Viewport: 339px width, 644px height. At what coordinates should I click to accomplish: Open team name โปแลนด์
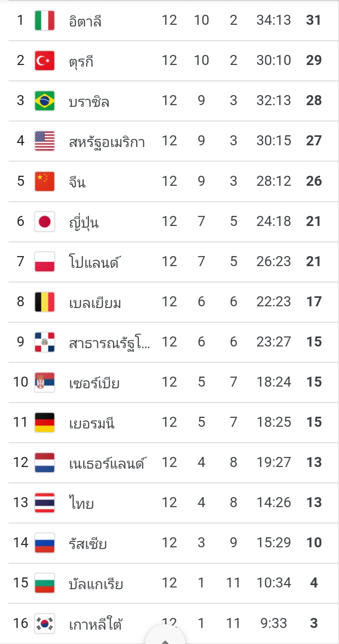(95, 262)
